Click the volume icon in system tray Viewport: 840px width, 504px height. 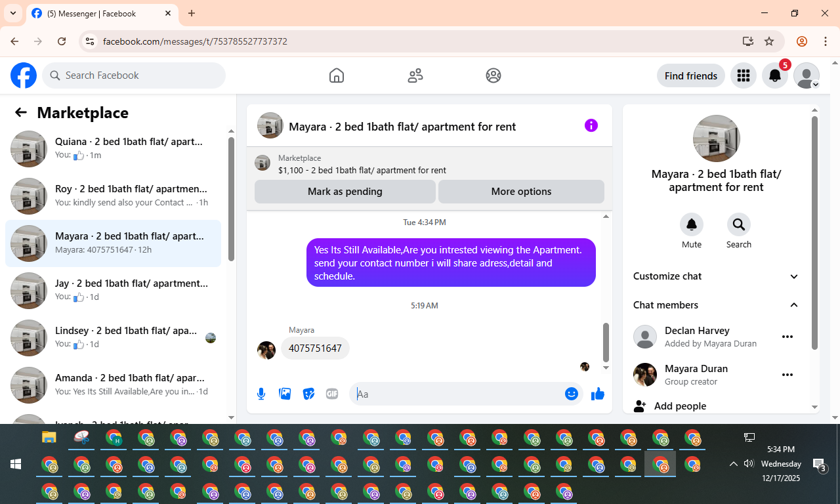(x=749, y=464)
